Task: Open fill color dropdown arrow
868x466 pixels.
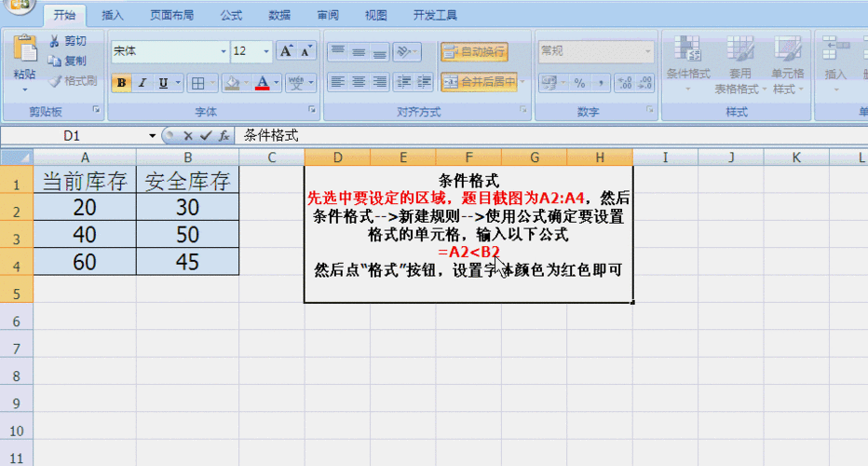Action: [x=247, y=83]
